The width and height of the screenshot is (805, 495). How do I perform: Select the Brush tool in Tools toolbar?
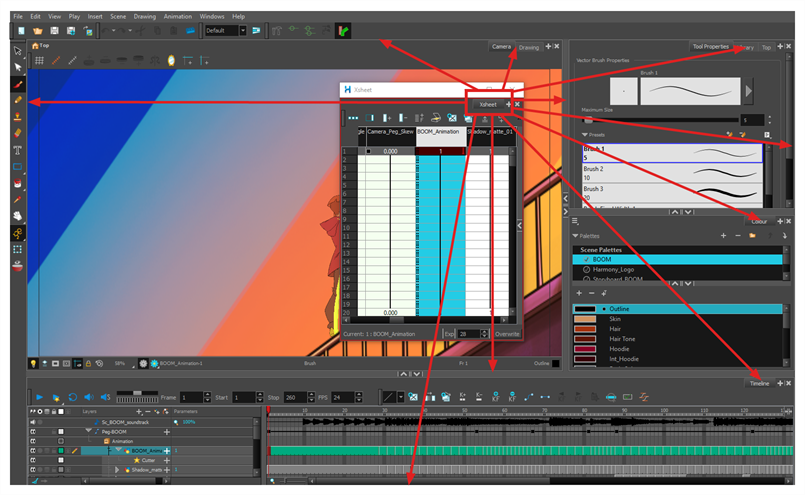[x=19, y=84]
